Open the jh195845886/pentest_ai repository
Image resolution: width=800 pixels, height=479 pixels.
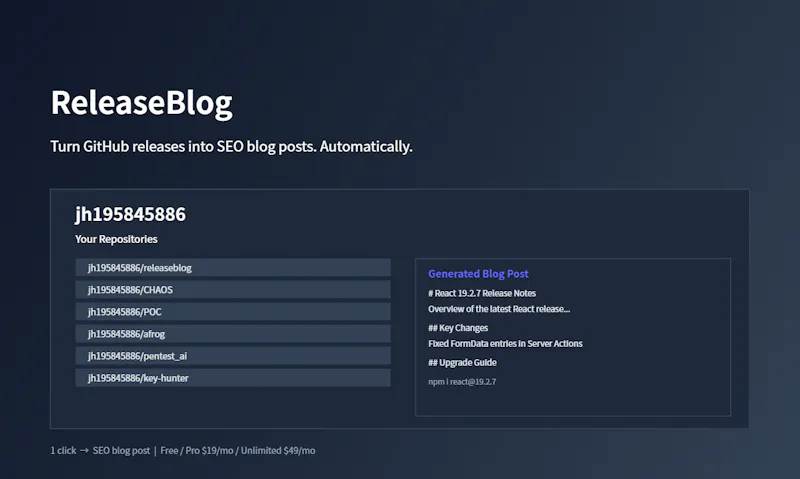pyautogui.click(x=233, y=356)
